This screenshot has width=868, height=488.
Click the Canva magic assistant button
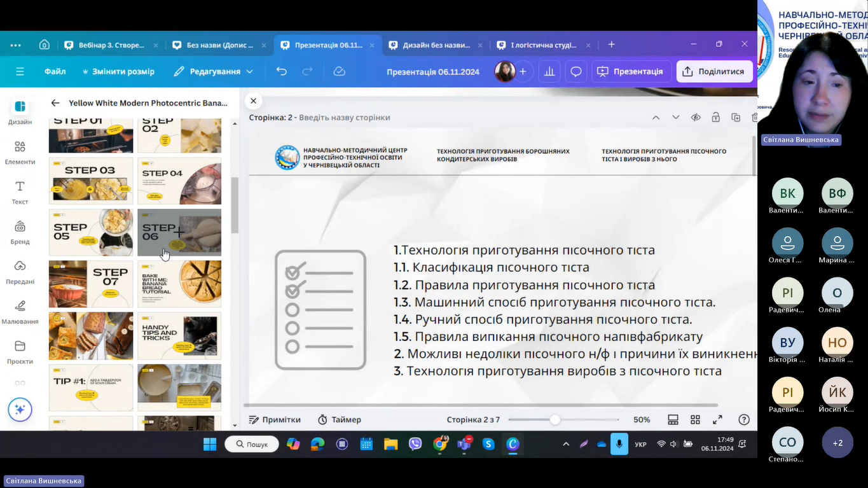(x=20, y=410)
